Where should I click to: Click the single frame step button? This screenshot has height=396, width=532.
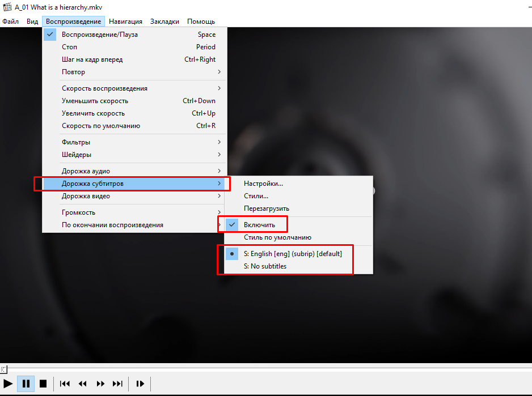point(140,384)
